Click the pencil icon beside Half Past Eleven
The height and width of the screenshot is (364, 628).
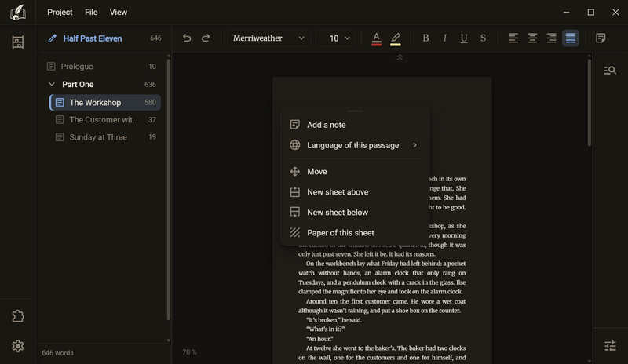(52, 38)
